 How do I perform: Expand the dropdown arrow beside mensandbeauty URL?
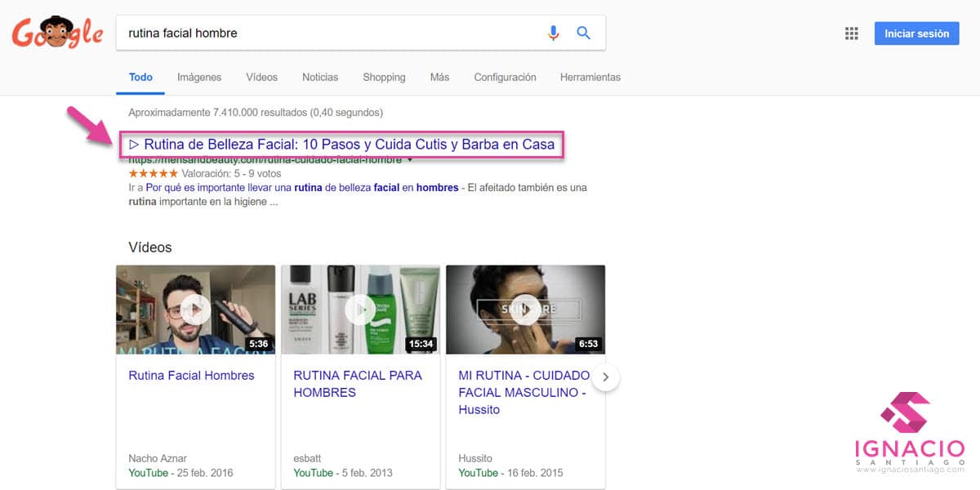(410, 160)
